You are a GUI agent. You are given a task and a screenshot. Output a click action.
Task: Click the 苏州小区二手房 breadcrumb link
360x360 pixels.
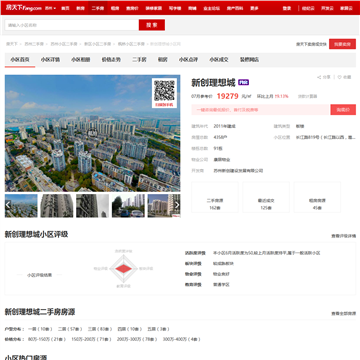[x=64, y=44]
